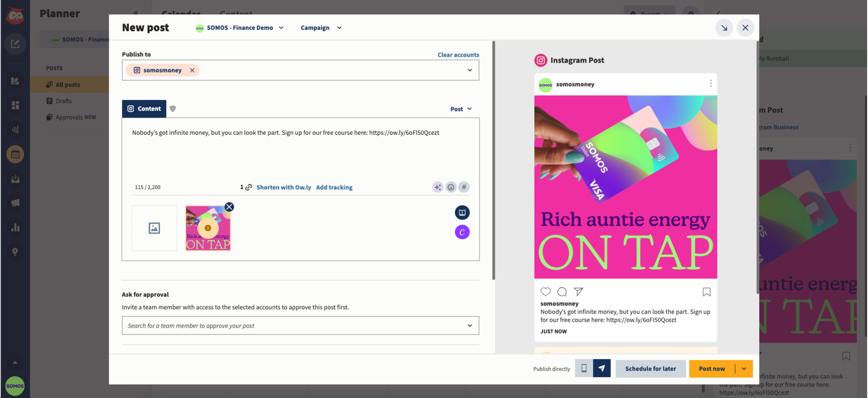
Task: Click the somosmoney username in the preview header
Action: point(575,84)
